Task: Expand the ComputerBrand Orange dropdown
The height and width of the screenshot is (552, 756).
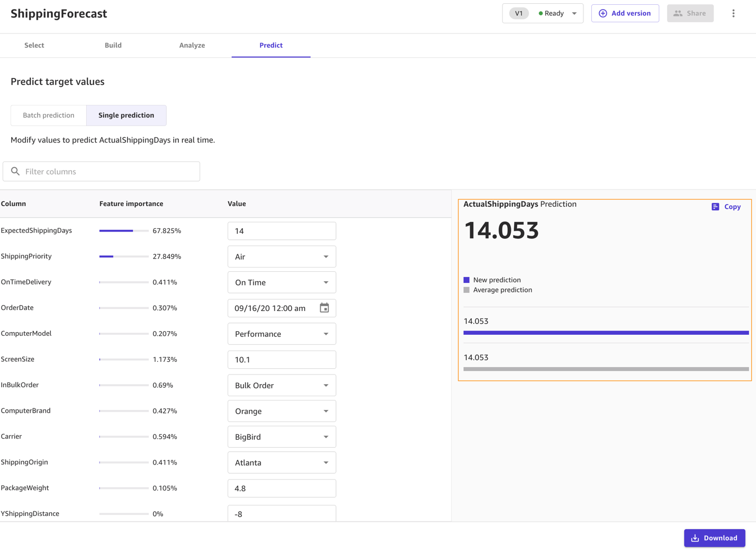Action: point(282,411)
